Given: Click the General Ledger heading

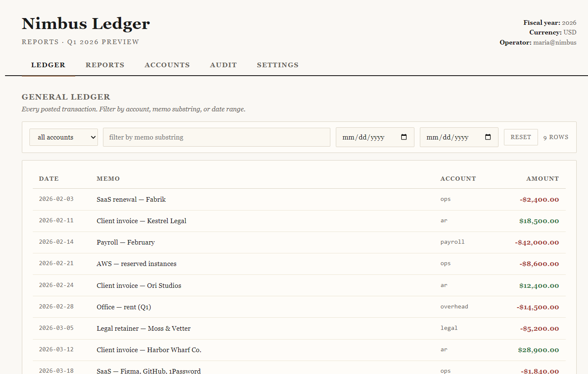Looking at the screenshot, I should [x=66, y=97].
